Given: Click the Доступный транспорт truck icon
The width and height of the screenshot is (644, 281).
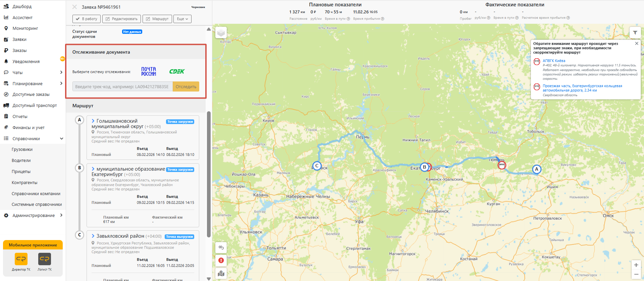Looking at the screenshot, I should (x=6, y=106).
